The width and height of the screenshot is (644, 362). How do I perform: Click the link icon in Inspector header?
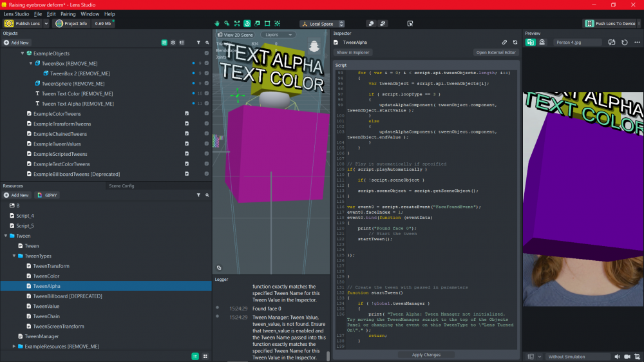coord(504,43)
